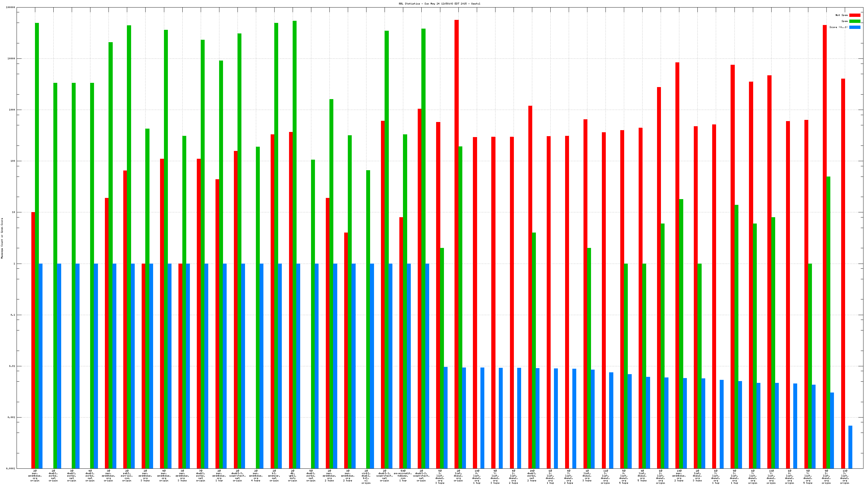Click the RBL Statistics chart title
Viewport: 868px width, 488px height.
pyautogui.click(x=439, y=4)
